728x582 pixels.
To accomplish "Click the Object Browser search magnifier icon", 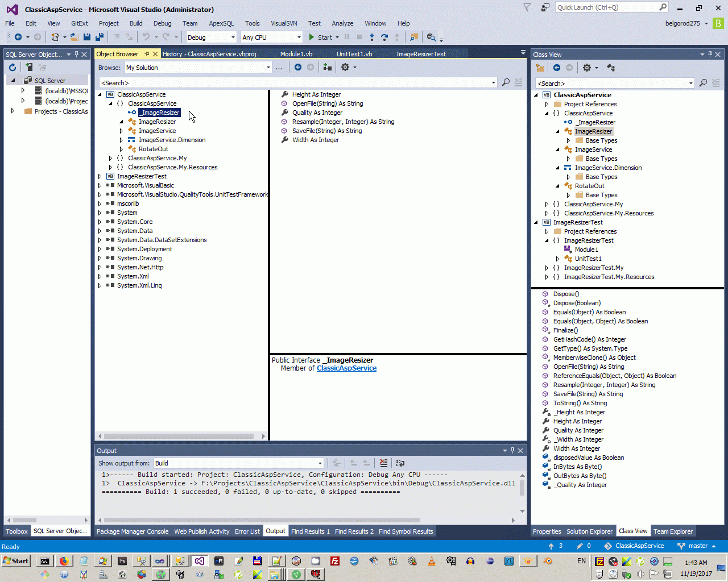I will pos(506,82).
